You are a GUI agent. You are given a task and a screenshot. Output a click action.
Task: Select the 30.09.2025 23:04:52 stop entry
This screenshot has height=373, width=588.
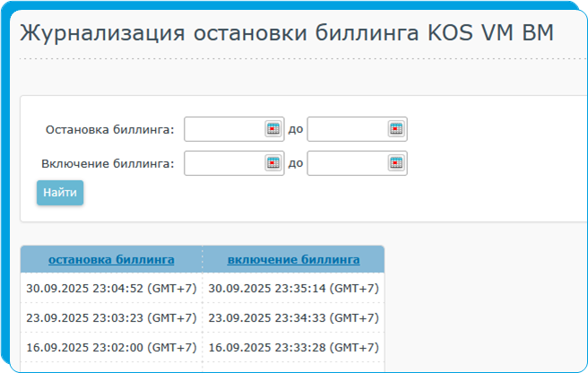pyautogui.click(x=111, y=289)
